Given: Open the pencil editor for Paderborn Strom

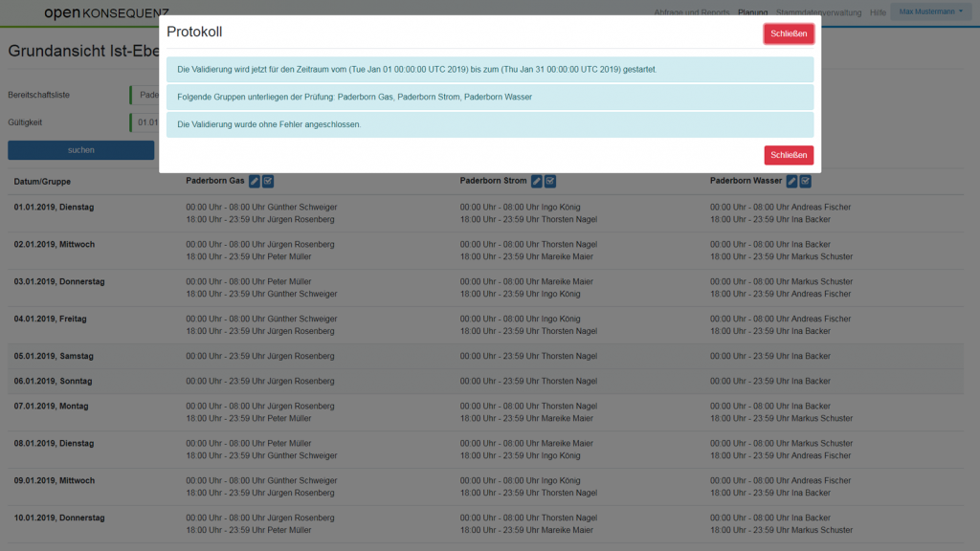Looking at the screenshot, I should (x=537, y=181).
